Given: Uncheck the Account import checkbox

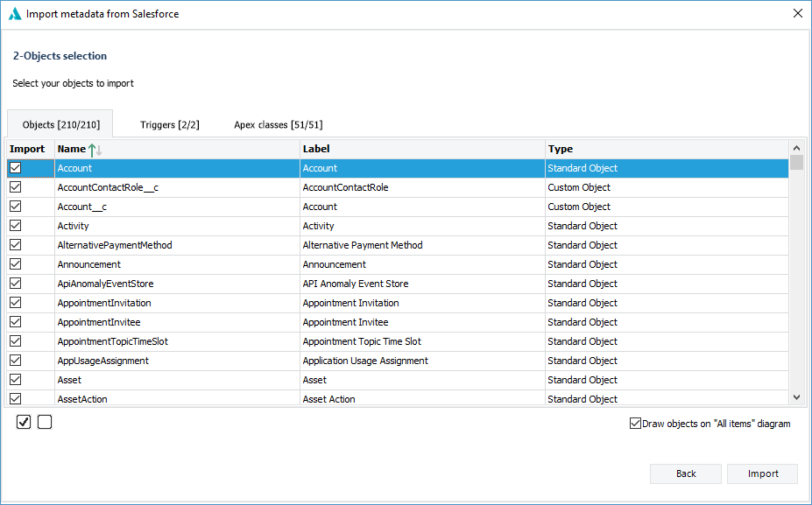Looking at the screenshot, I should click(14, 167).
